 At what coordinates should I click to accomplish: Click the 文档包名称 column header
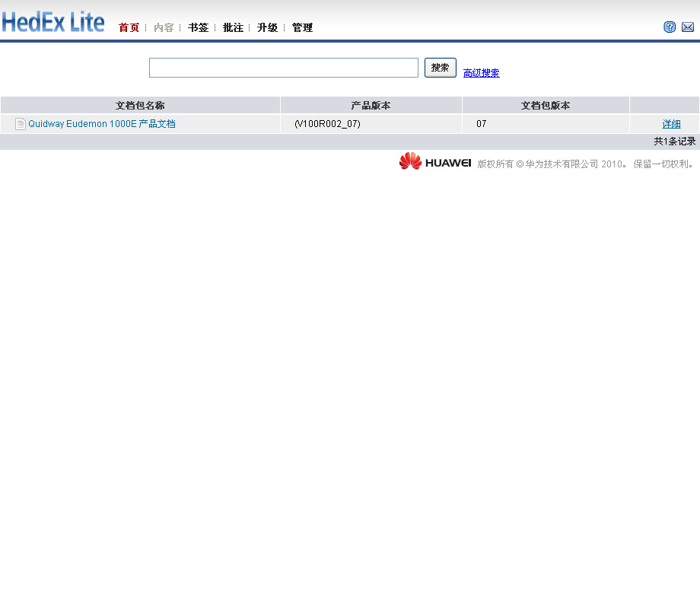click(x=140, y=105)
